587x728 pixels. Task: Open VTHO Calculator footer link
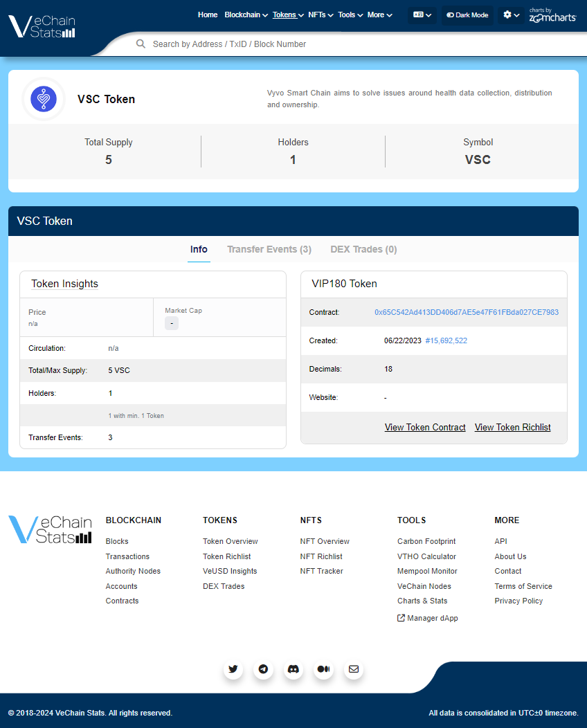pos(427,556)
